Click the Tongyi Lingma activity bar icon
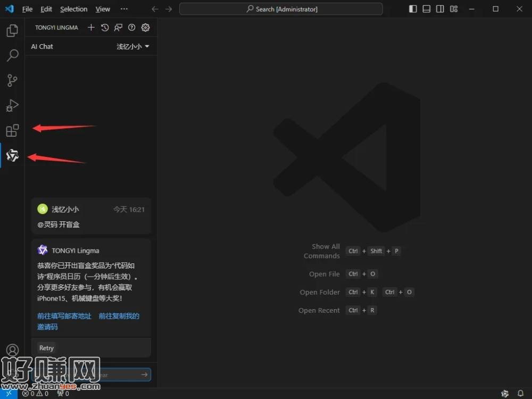532x399 pixels. pos(12,156)
